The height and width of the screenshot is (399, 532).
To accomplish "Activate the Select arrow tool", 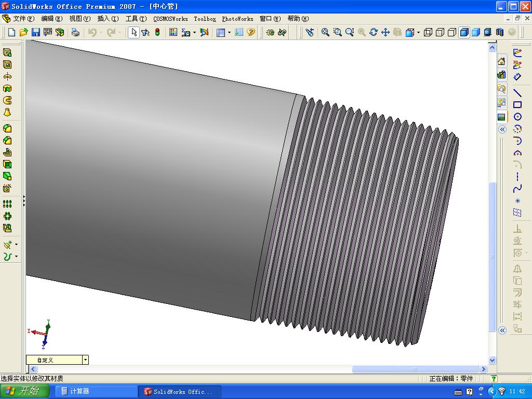I will [x=134, y=32].
